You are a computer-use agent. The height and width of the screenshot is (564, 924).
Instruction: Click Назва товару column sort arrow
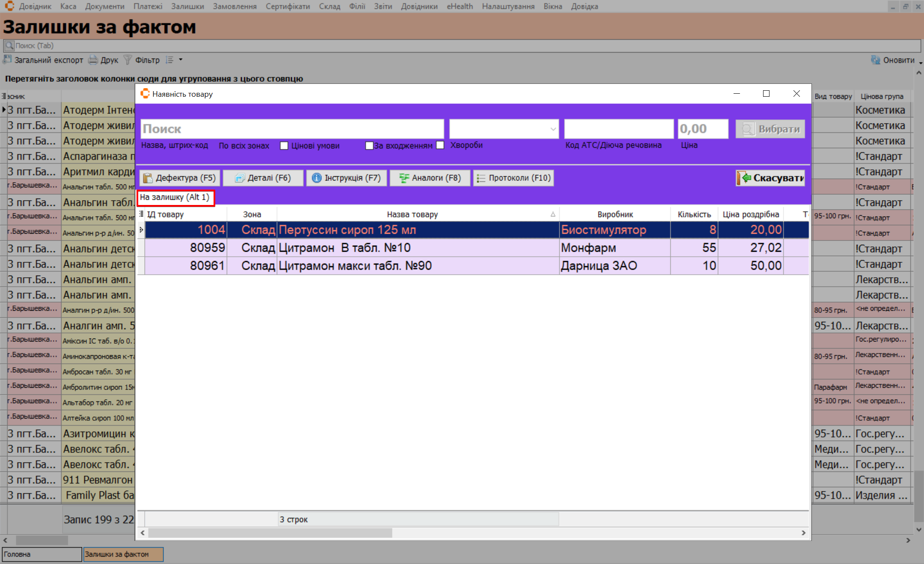pyautogui.click(x=553, y=214)
